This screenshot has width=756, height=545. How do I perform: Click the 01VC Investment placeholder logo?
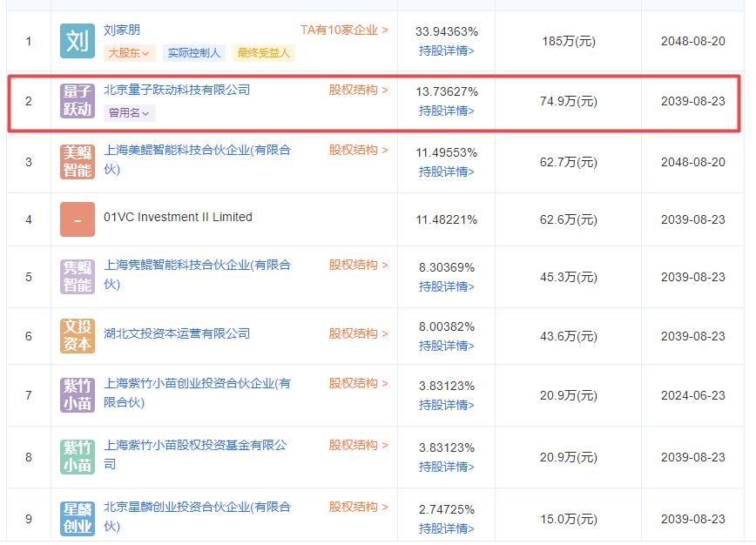(x=78, y=219)
